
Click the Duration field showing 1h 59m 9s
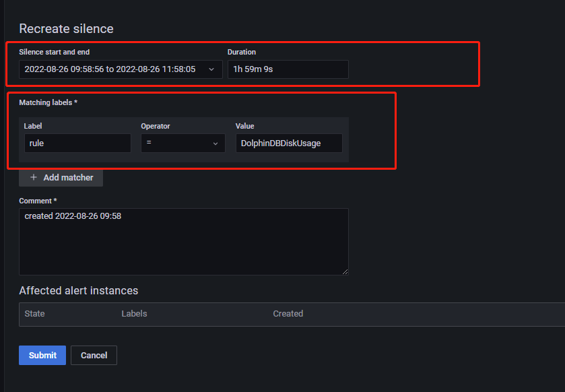coord(288,69)
